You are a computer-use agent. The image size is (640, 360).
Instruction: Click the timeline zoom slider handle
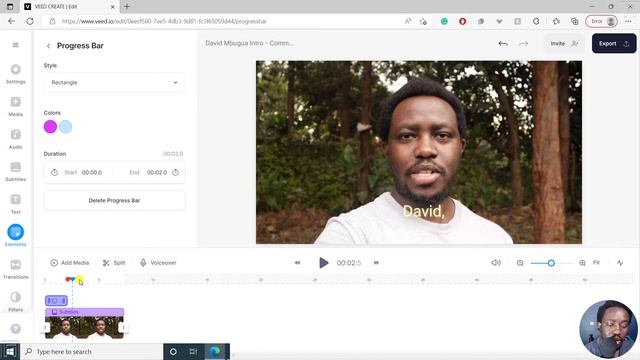(x=551, y=263)
